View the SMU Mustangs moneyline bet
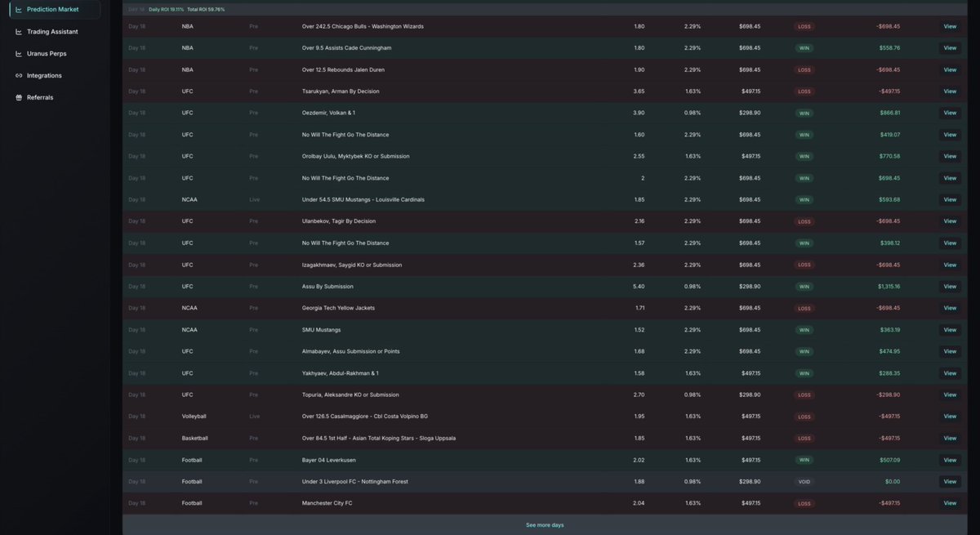980x535 pixels. pyautogui.click(x=950, y=330)
